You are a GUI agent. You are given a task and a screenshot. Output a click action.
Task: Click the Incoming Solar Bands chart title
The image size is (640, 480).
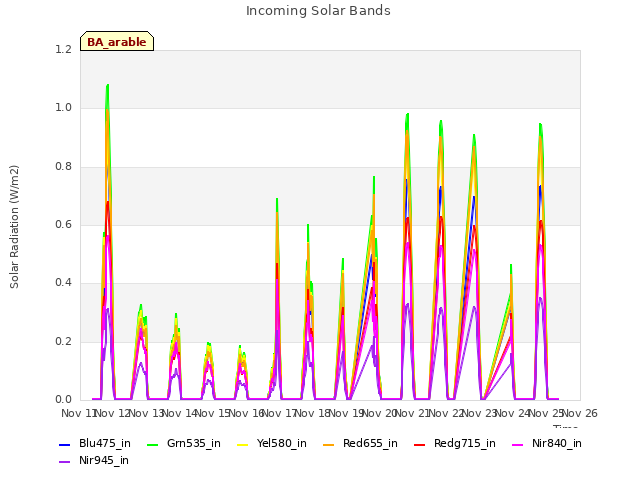[x=318, y=11]
